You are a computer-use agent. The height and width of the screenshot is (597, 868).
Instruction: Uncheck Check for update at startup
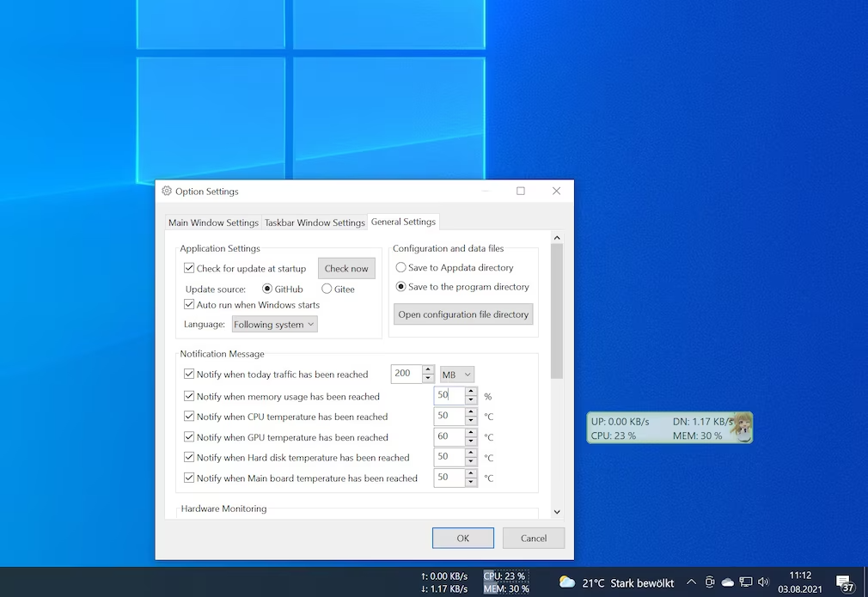click(190, 269)
